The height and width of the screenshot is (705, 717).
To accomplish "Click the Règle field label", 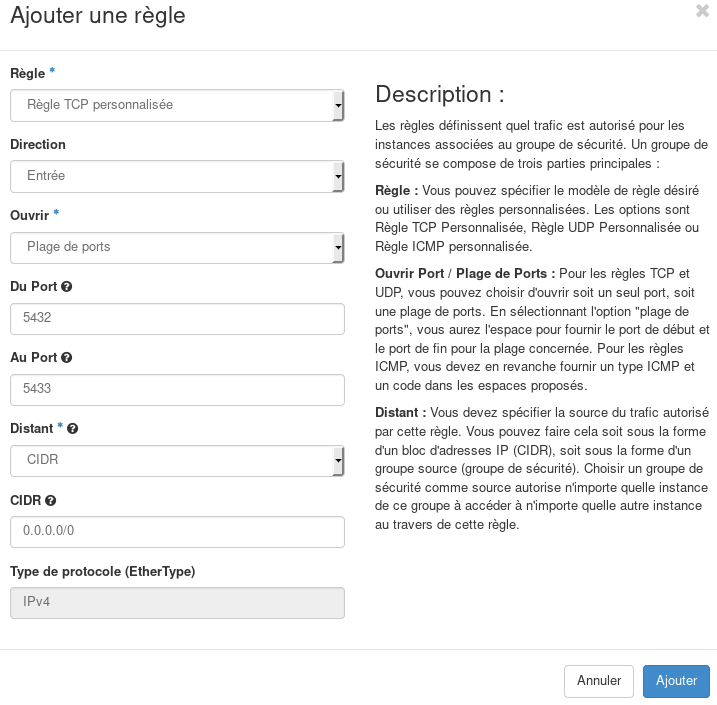I will tap(28, 73).
